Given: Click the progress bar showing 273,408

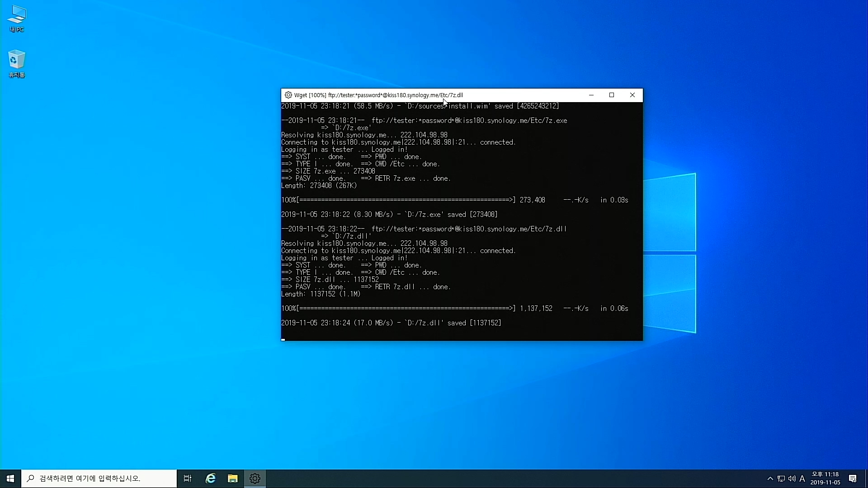Looking at the screenshot, I should (x=455, y=200).
